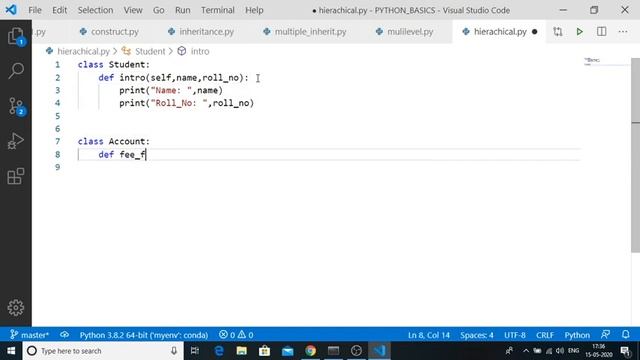Click line number 9 in gutter
The image size is (640, 360).
[x=58, y=167]
